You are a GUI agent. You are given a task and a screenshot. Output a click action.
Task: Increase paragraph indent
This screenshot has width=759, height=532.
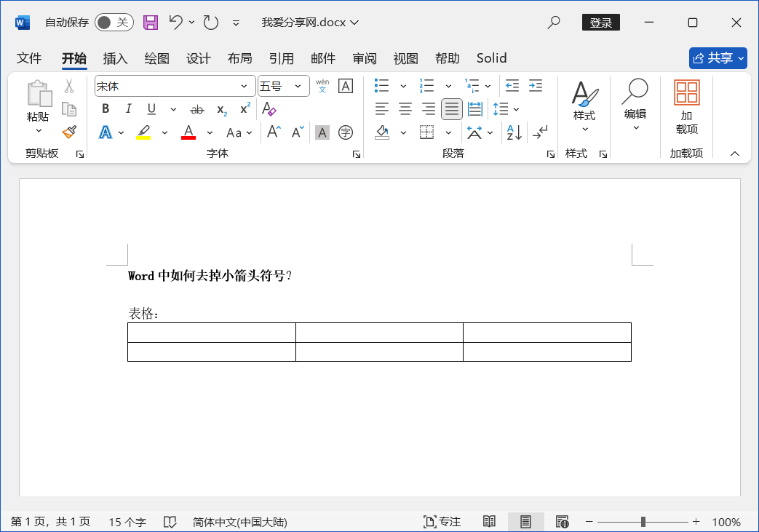pos(536,86)
